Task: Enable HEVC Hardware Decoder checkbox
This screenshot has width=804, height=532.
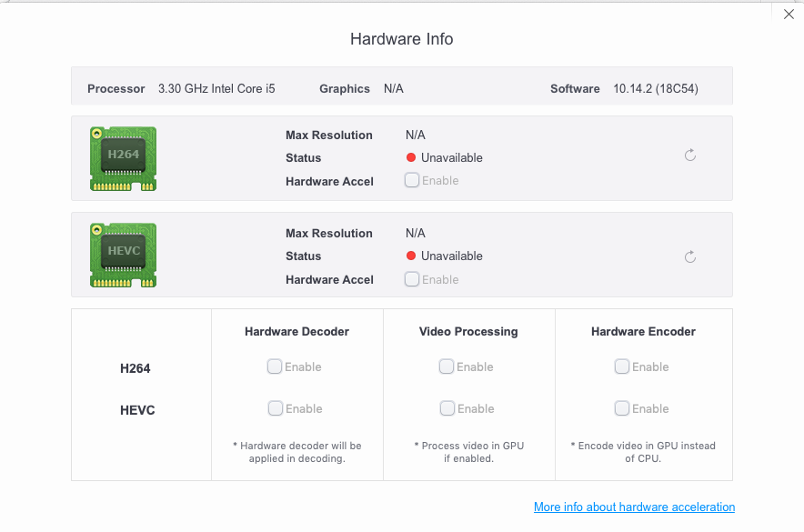Action: 276,408
